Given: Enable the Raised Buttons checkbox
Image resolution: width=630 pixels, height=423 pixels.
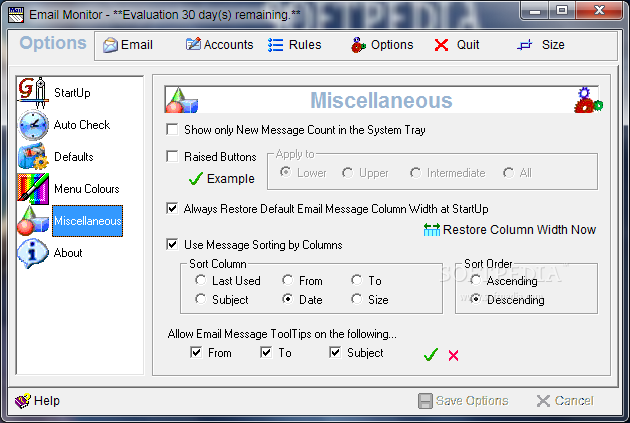Looking at the screenshot, I should pyautogui.click(x=172, y=156).
